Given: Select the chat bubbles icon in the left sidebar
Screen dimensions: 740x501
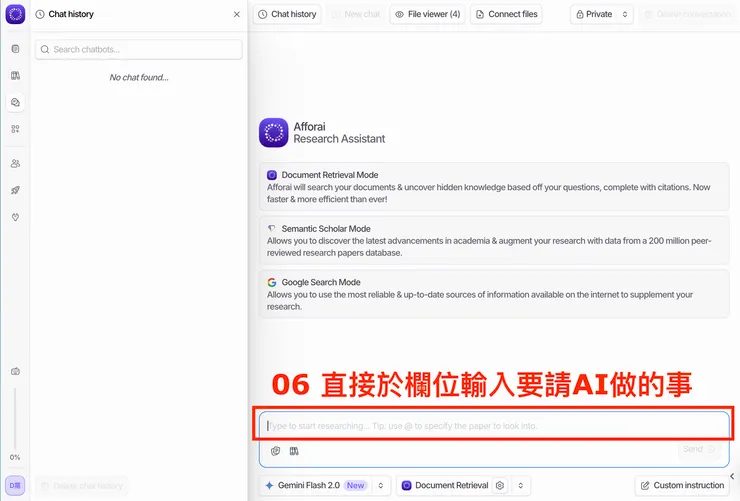Looking at the screenshot, I should pyautogui.click(x=15, y=102).
